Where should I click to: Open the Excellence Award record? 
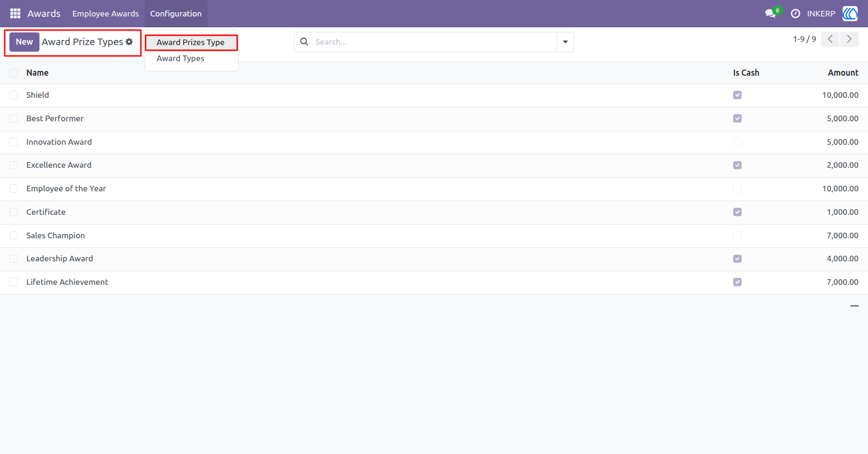(59, 165)
